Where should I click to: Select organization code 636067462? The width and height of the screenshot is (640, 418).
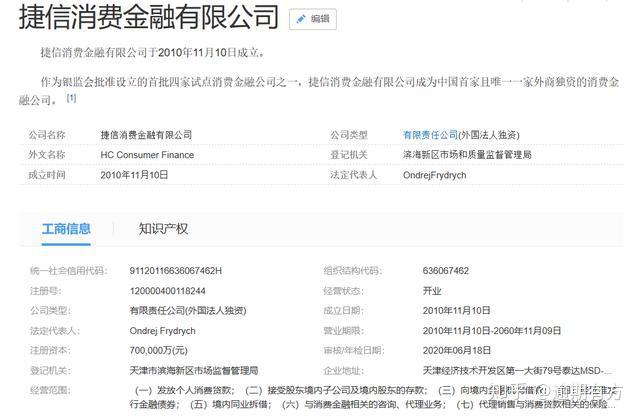(446, 271)
